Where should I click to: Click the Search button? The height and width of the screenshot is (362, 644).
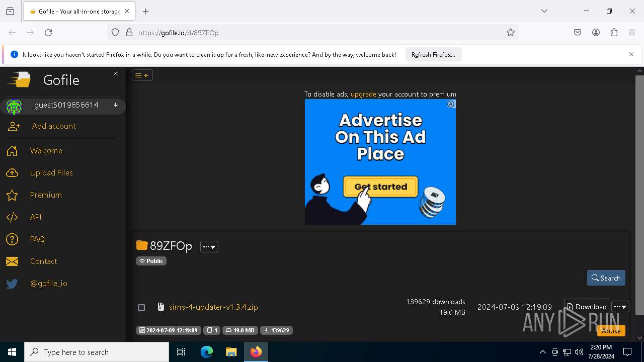click(606, 278)
